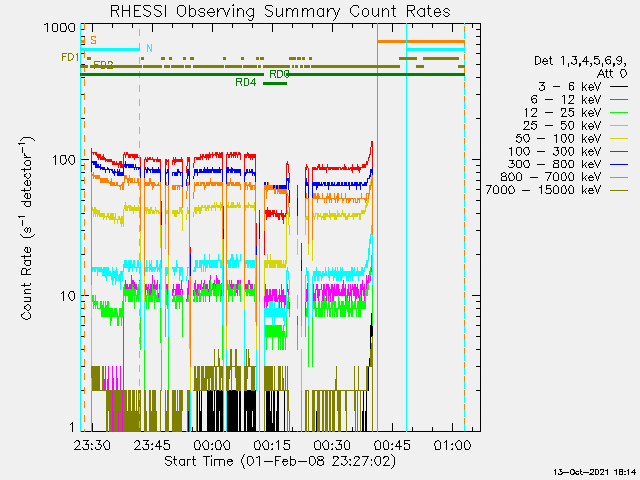
Task: Select the "7000 - 15000 keV" legend label
Action: pos(543,190)
